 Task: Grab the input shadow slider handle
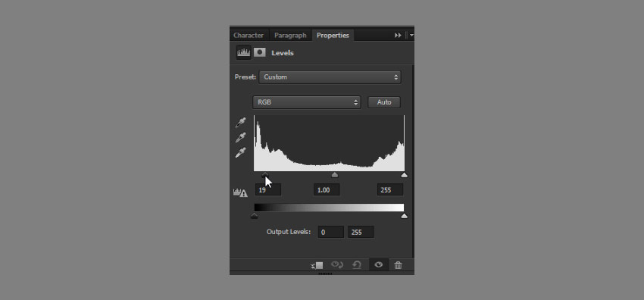click(x=265, y=175)
